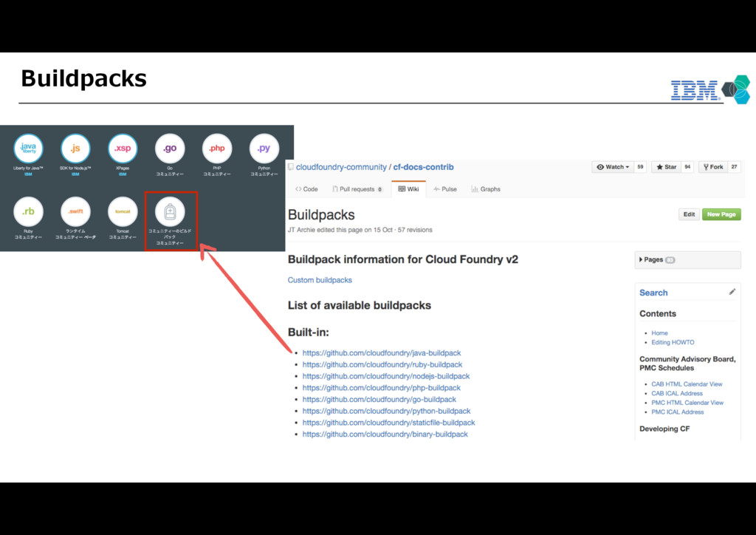756x535 pixels.
Task: Click the stargazer count 94
Action: [687, 167]
